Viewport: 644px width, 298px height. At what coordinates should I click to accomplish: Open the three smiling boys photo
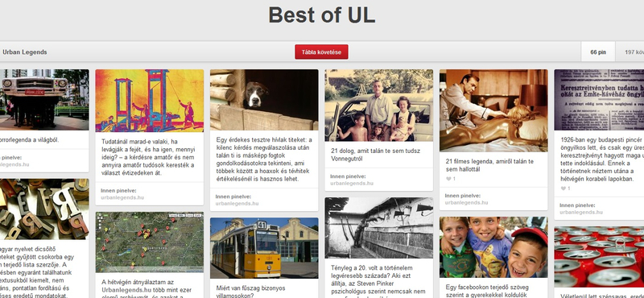coord(493,247)
